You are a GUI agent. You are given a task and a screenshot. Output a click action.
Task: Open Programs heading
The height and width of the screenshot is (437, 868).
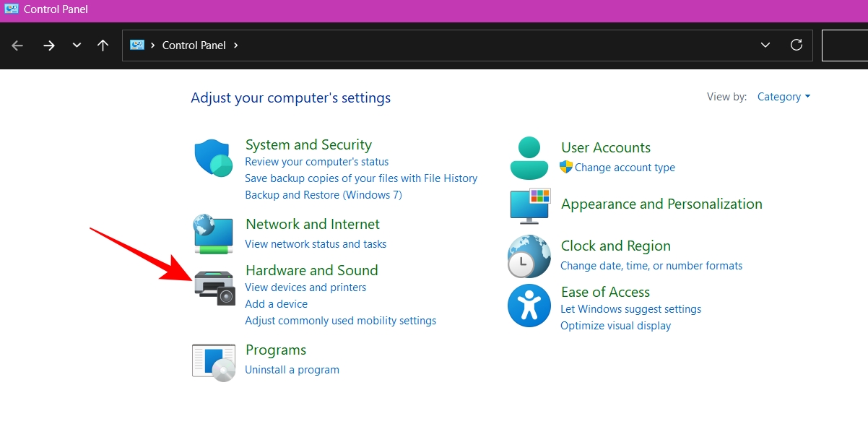pyautogui.click(x=276, y=350)
